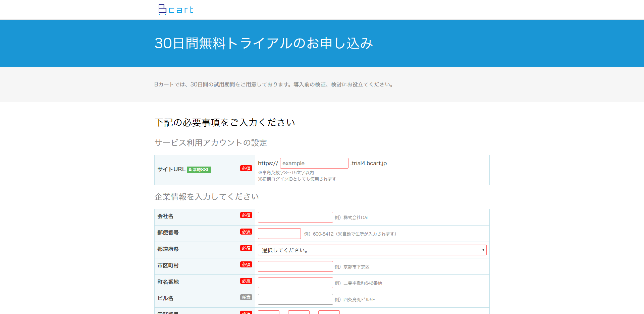Viewport: 644px width, 314px height.
Task: Open the Bcart logo home link
Action: pos(176,10)
